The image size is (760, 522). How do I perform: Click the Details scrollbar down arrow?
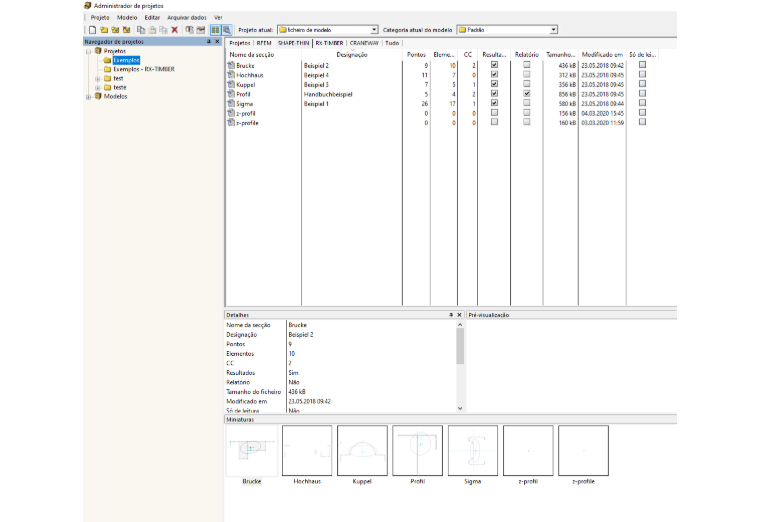point(460,409)
